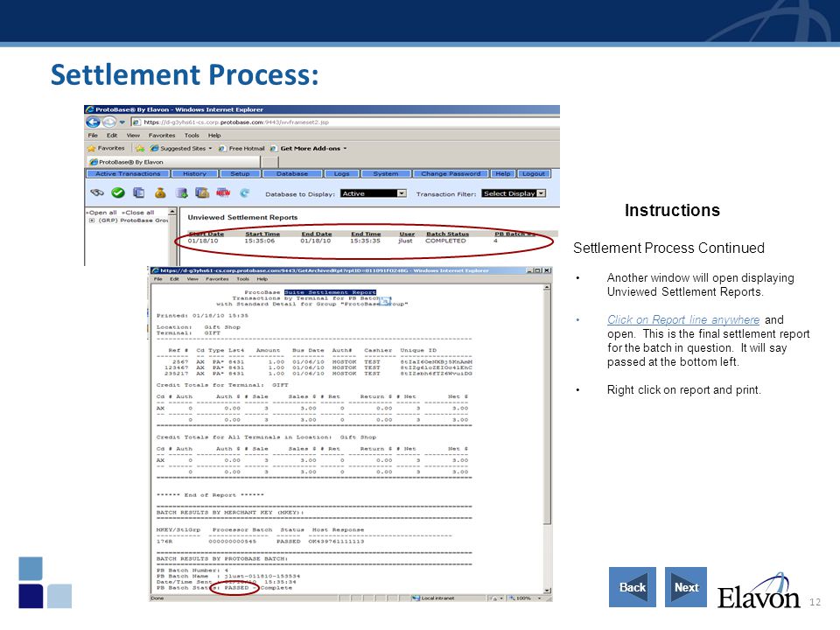This screenshot has width=840, height=630.
Task: Expand the (GRP) ProtoBase Group tree node
Action: tap(92, 220)
